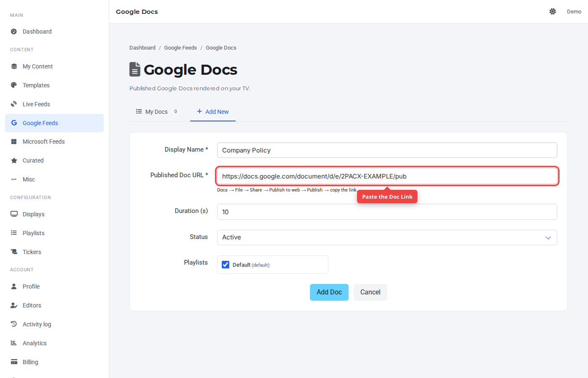The width and height of the screenshot is (588, 378).
Task: Click the Misc ellipsis icon
Action: 14,179
